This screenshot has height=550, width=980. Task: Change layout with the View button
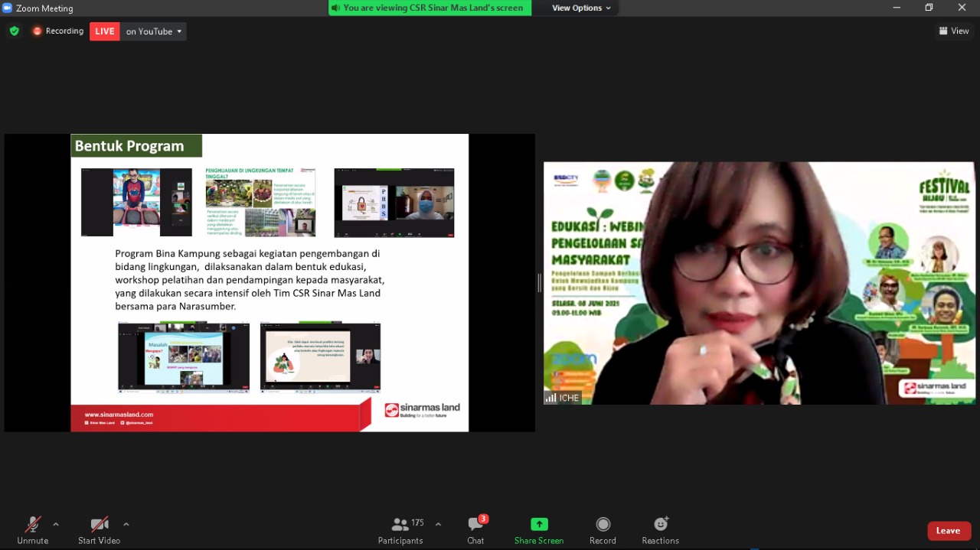(954, 31)
